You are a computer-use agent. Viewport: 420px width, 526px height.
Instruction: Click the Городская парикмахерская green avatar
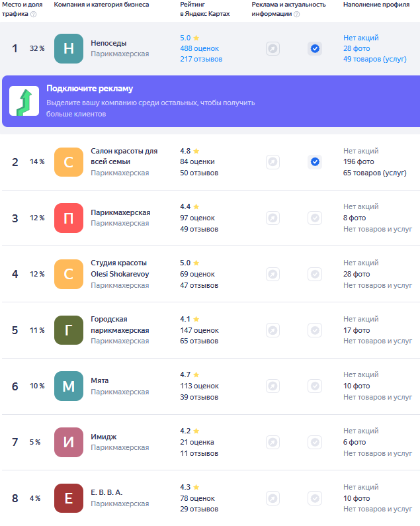pyautogui.click(x=69, y=330)
